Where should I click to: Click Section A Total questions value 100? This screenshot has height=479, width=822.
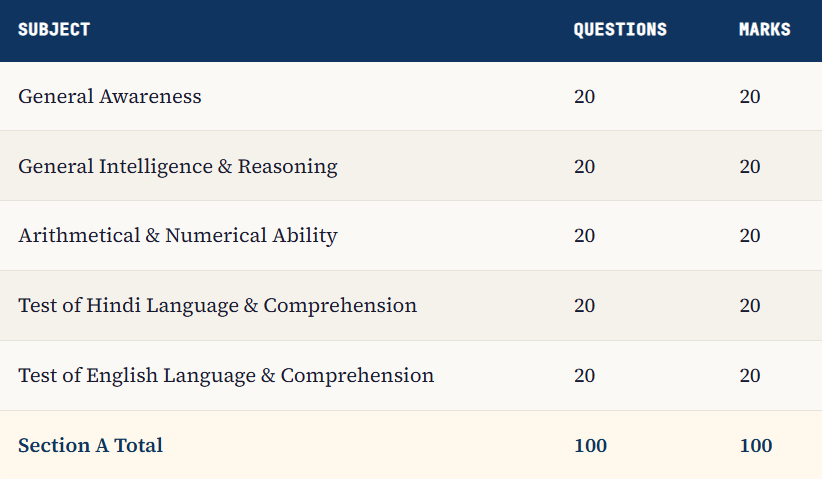click(x=590, y=445)
